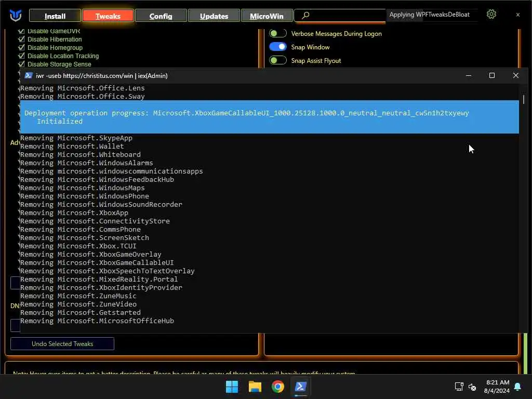Select line 'Removing Microsoft.SkypeApp'
Viewport: 532px width, 399px height.
[76, 138]
